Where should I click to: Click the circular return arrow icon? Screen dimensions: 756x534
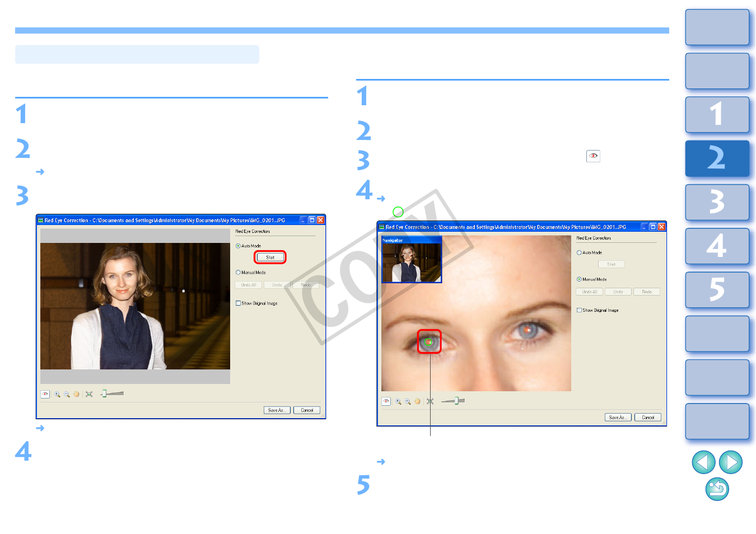click(718, 489)
